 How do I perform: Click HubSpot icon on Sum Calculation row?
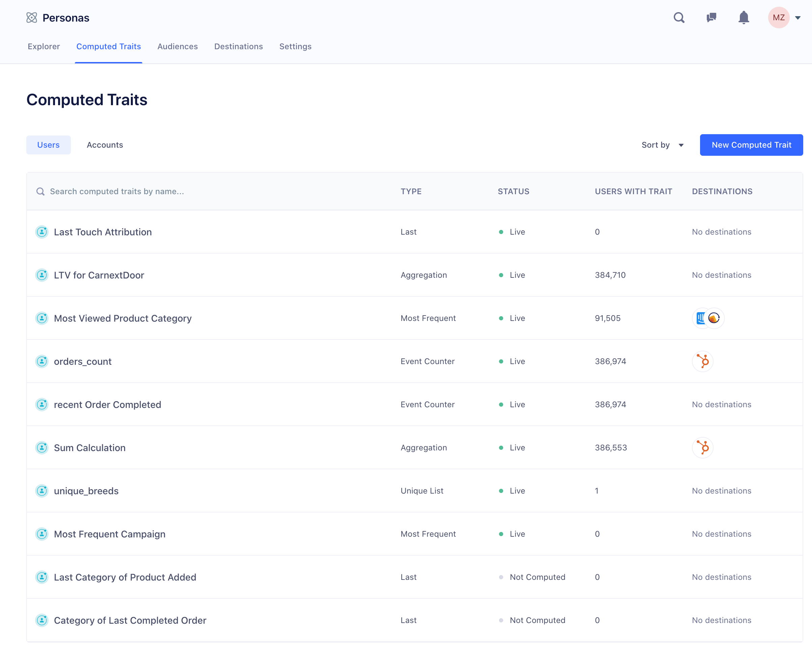702,447
